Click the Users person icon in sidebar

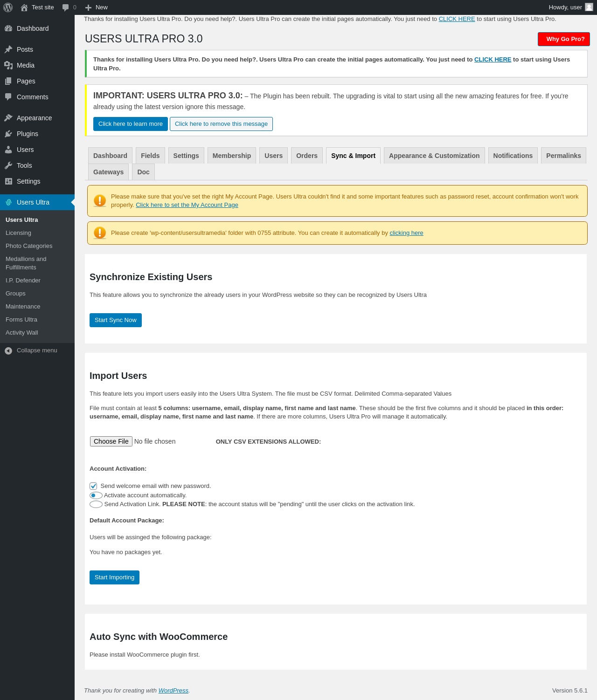pos(8,150)
